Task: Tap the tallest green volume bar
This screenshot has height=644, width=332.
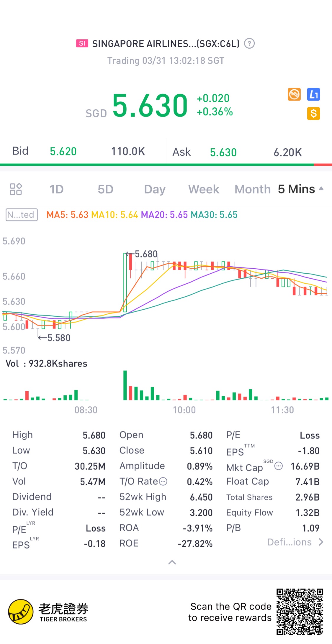Action: pyautogui.click(x=125, y=385)
